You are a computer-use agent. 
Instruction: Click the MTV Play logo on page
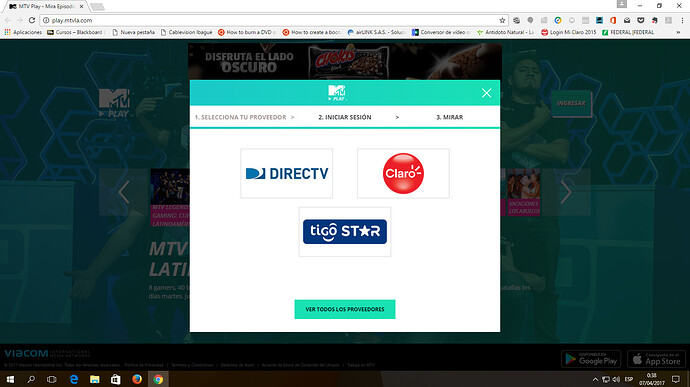tap(114, 103)
